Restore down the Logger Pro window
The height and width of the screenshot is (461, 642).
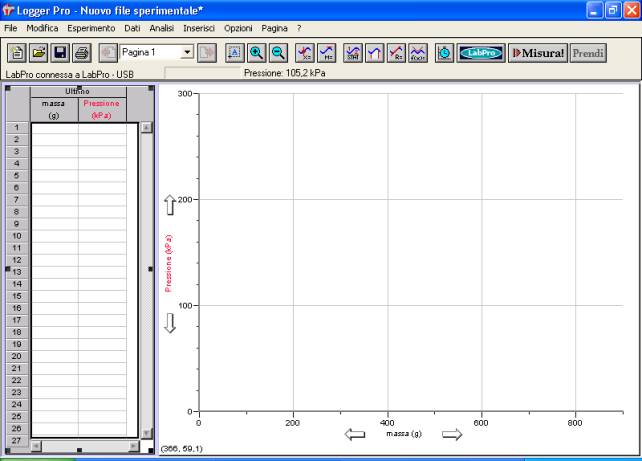click(613, 10)
